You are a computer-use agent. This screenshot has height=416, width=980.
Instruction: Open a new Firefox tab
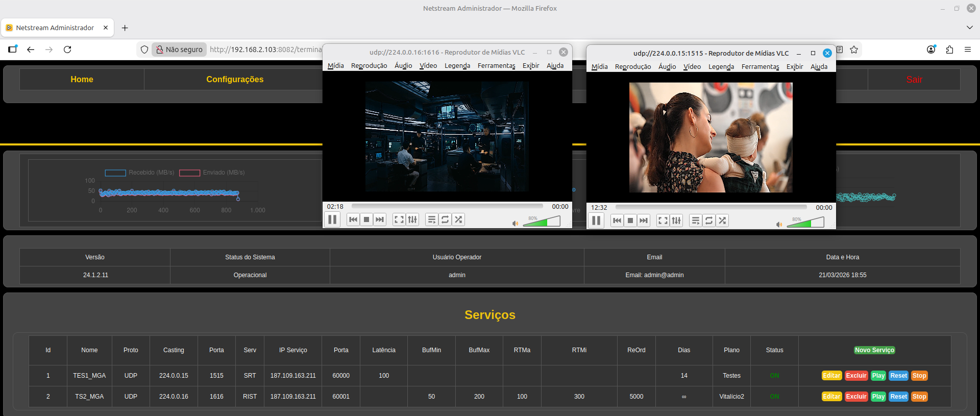click(x=125, y=28)
